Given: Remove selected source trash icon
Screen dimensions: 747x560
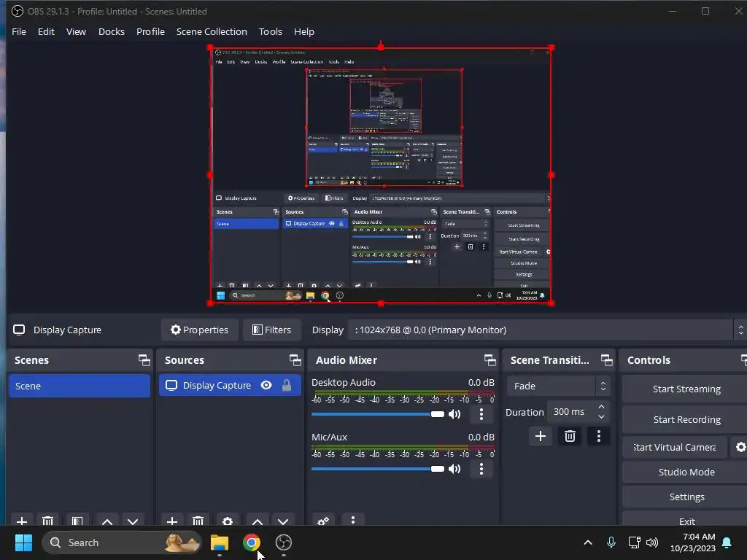Looking at the screenshot, I should (198, 521).
